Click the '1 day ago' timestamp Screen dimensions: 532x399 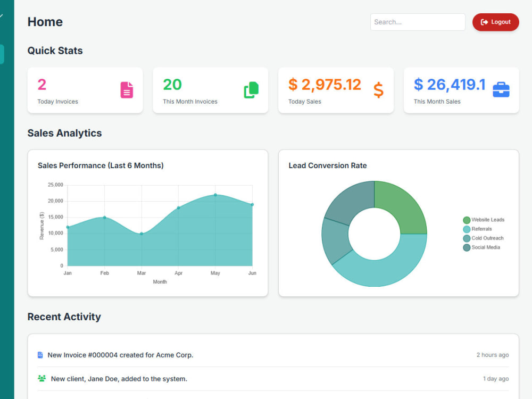tap(496, 379)
